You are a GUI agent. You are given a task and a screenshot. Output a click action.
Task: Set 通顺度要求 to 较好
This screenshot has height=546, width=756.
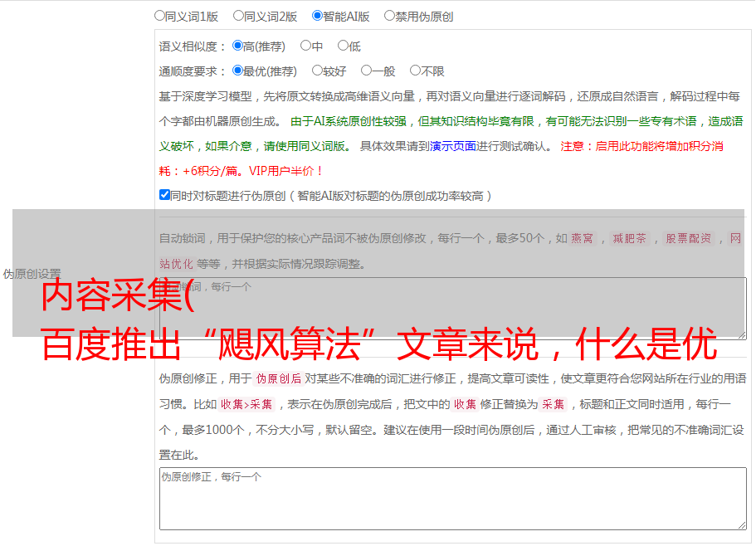pyautogui.click(x=317, y=71)
